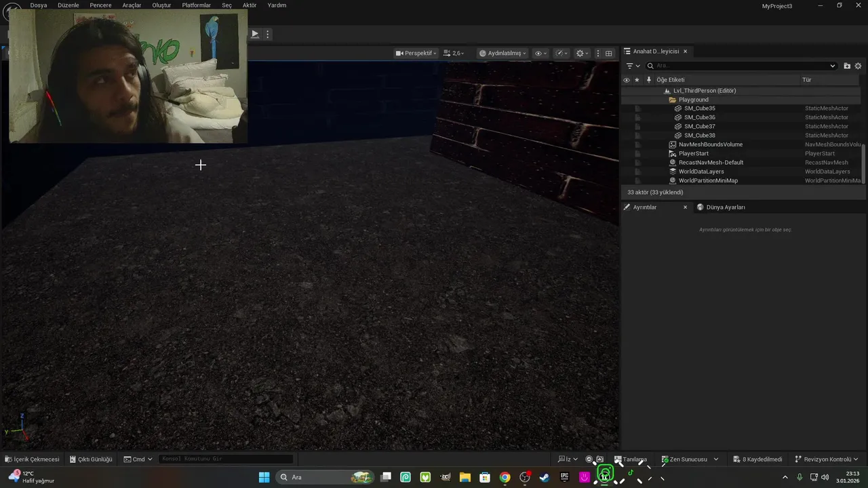Open outliner settings gear icon

pyautogui.click(x=858, y=66)
